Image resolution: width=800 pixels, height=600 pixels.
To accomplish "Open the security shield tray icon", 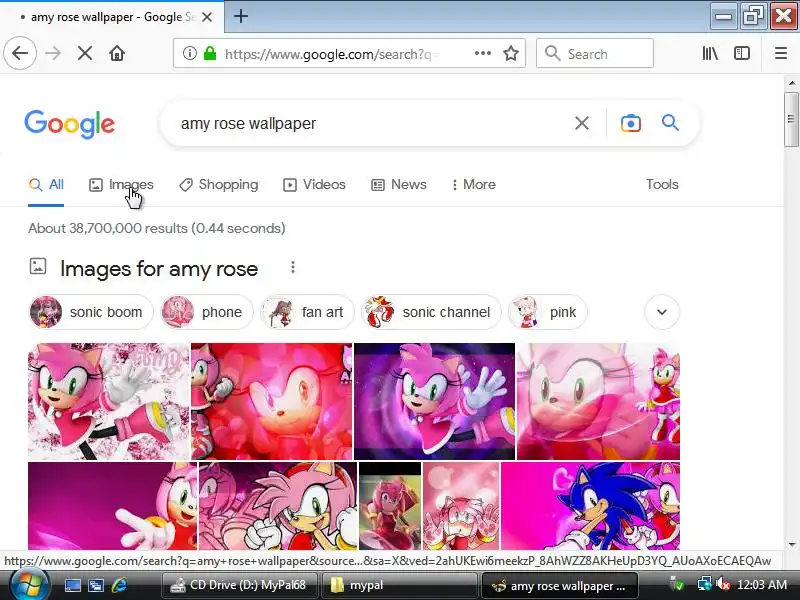I will 677,585.
